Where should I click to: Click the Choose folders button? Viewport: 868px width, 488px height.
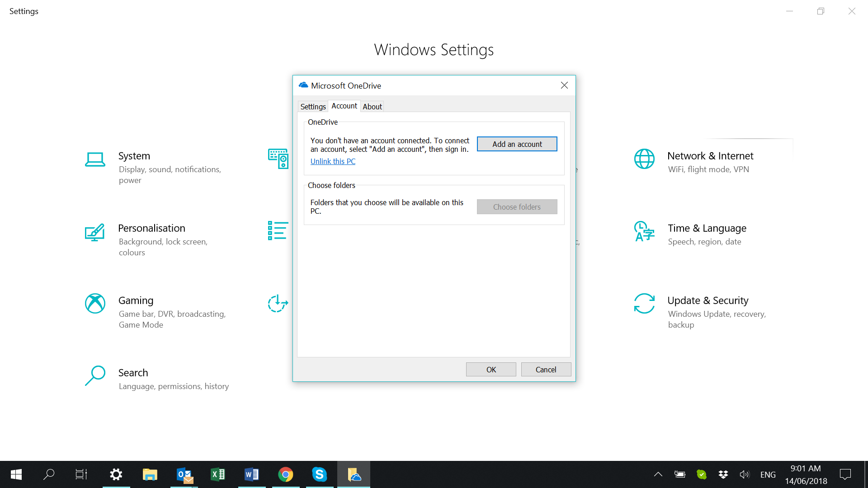(x=517, y=207)
